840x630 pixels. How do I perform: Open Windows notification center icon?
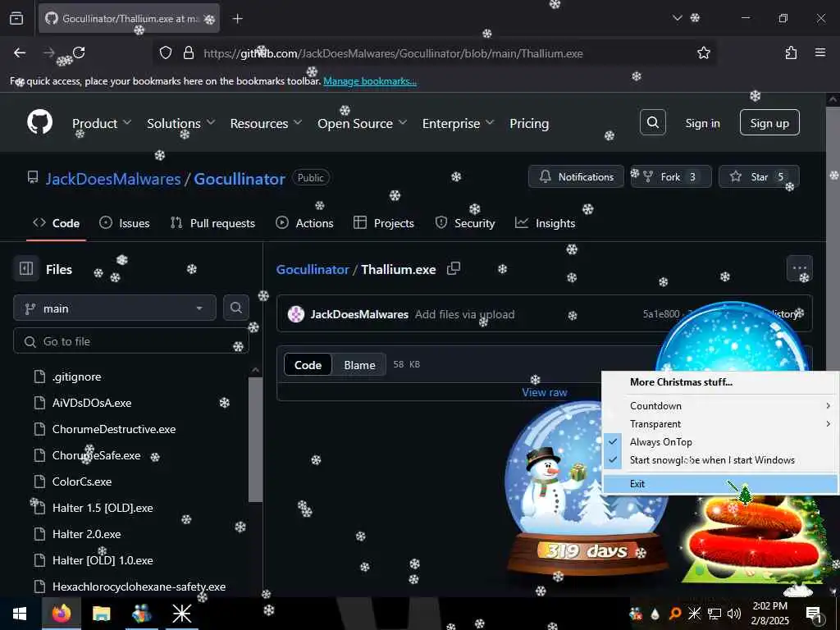814,614
